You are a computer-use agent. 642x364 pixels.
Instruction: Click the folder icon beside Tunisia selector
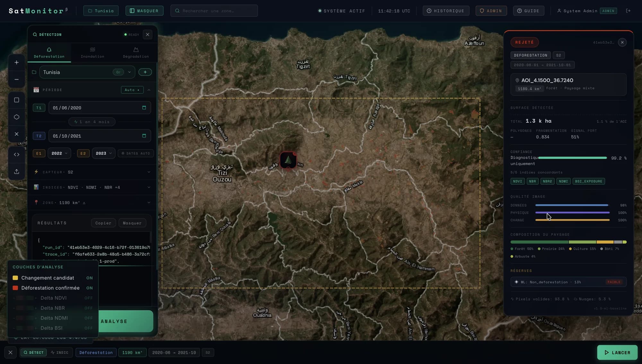[34, 72]
